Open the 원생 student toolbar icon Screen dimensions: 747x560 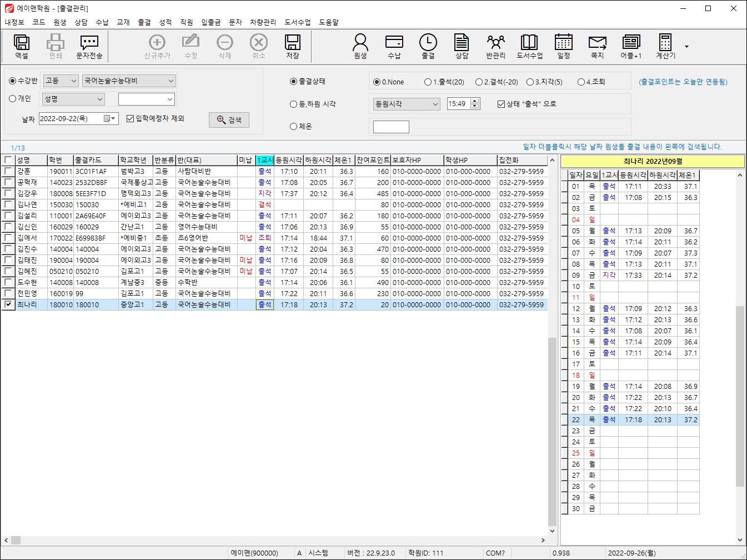[x=360, y=46]
